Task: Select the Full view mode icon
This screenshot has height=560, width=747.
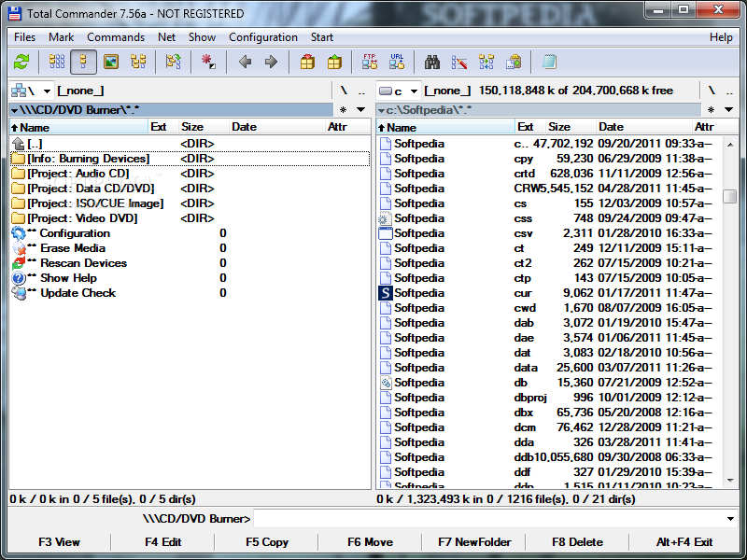Action: (x=83, y=62)
